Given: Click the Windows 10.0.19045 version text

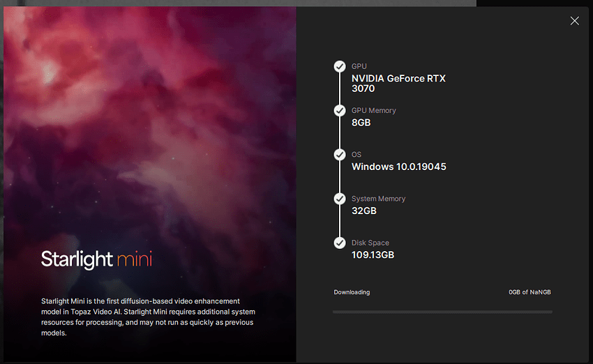Looking at the screenshot, I should 398,167.
